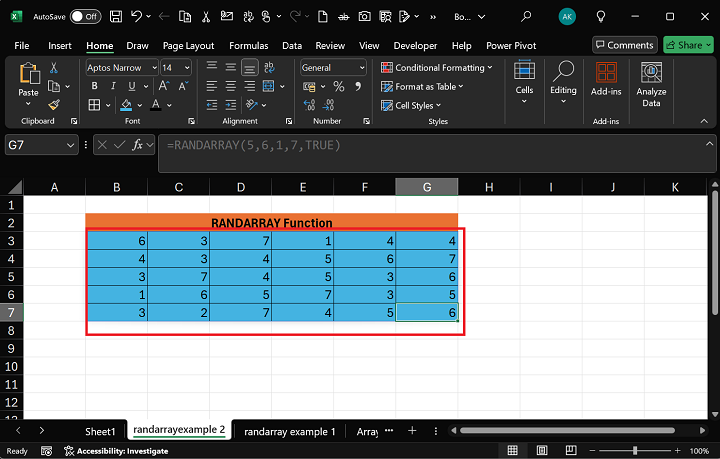Click the zoom slider in status bar

click(635, 451)
